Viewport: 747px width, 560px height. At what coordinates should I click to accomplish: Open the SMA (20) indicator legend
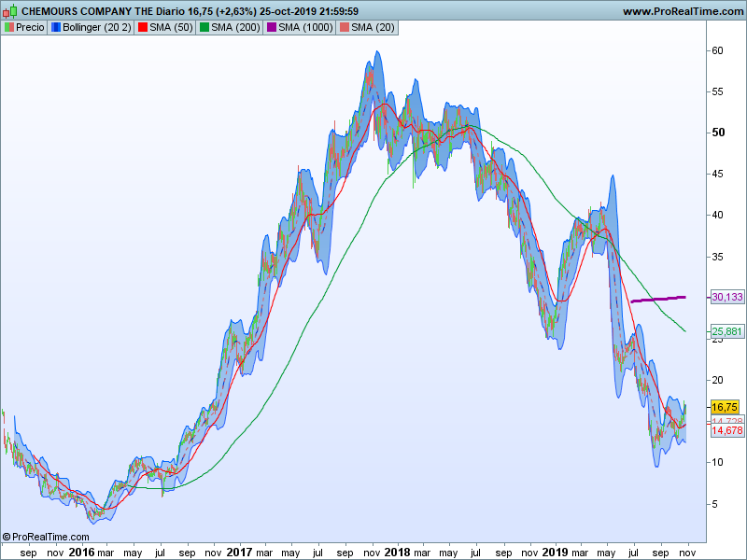click(x=367, y=28)
